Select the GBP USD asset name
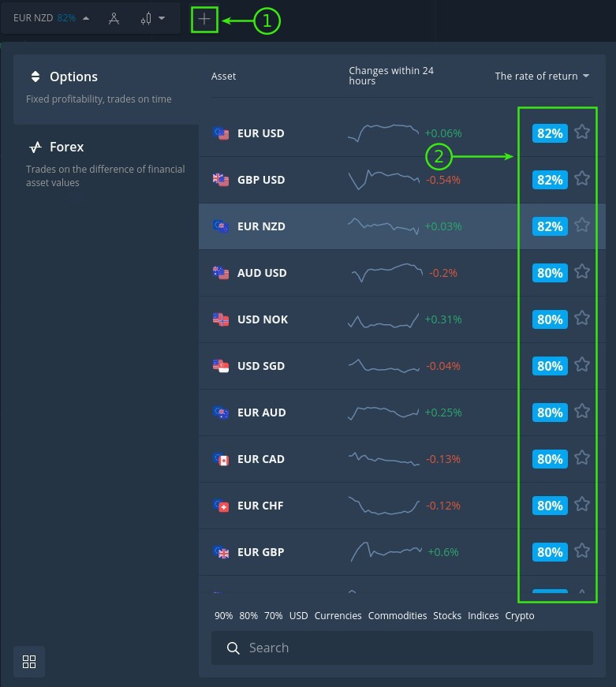 tap(261, 180)
